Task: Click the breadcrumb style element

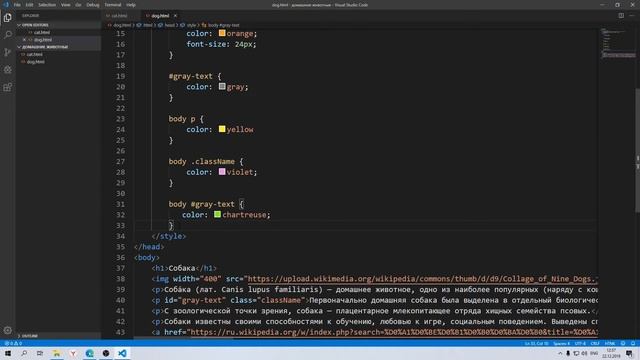Action: 189,25
